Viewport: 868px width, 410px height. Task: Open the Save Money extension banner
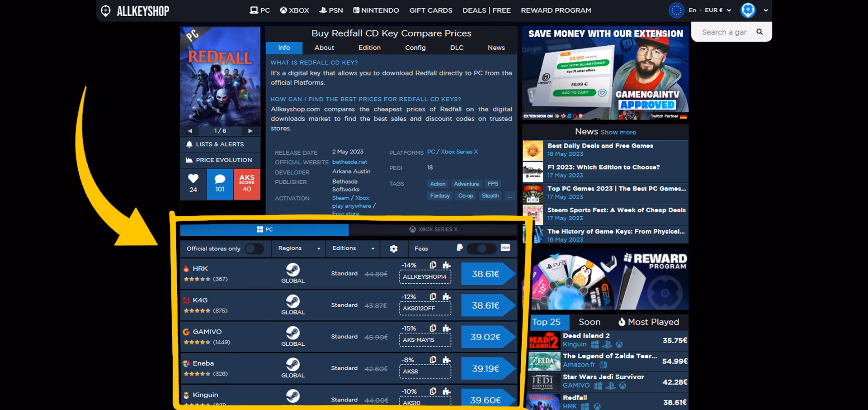[x=605, y=73]
